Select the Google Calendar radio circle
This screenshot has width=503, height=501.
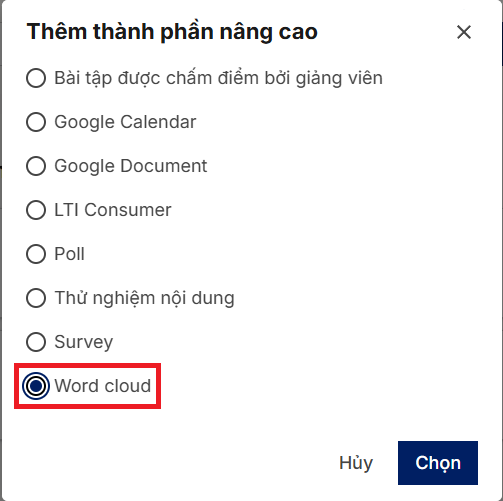[36, 122]
